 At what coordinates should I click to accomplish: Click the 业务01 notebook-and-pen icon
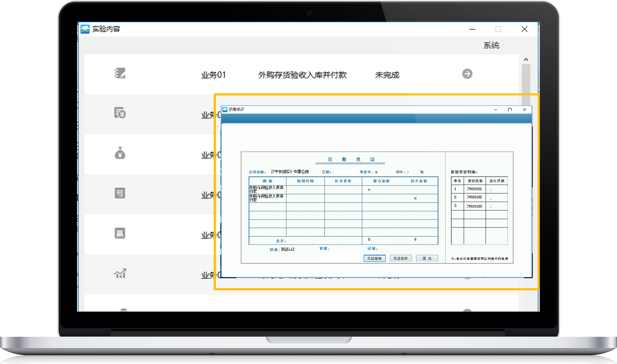120,73
